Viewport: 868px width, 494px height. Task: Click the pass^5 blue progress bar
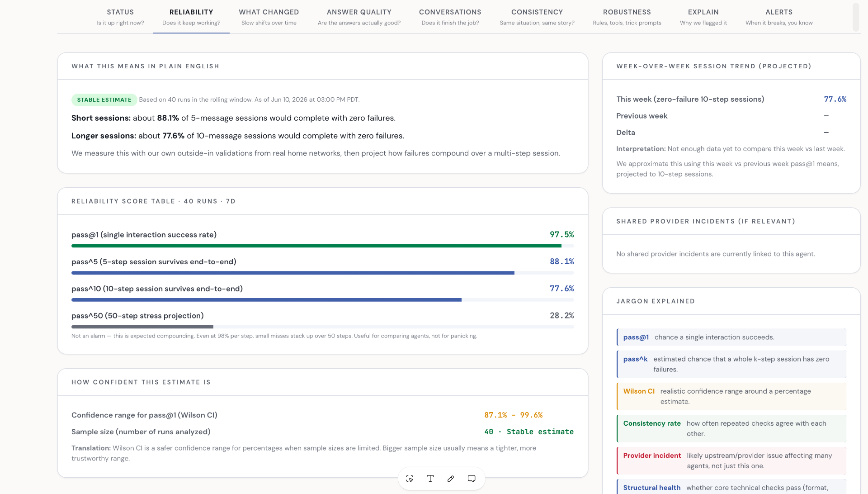point(323,273)
